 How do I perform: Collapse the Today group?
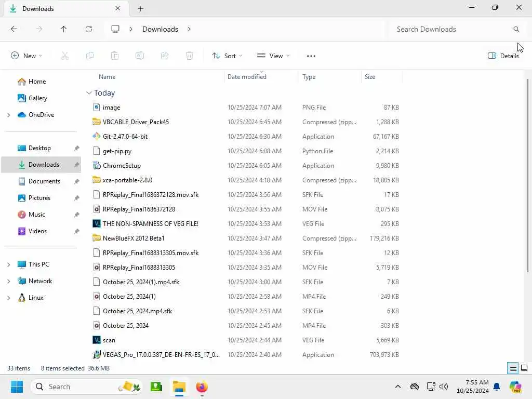tap(89, 93)
